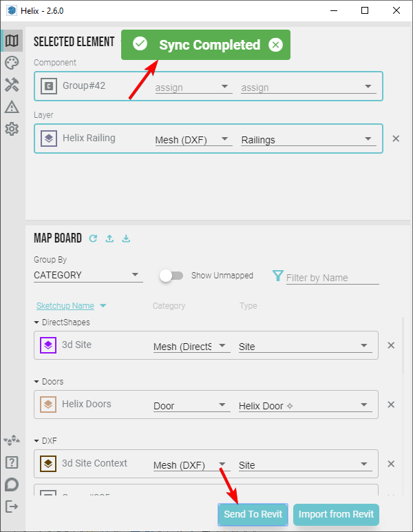The height and width of the screenshot is (532, 413).
Task: Open the Materials palette sidebar icon
Action: click(x=12, y=63)
